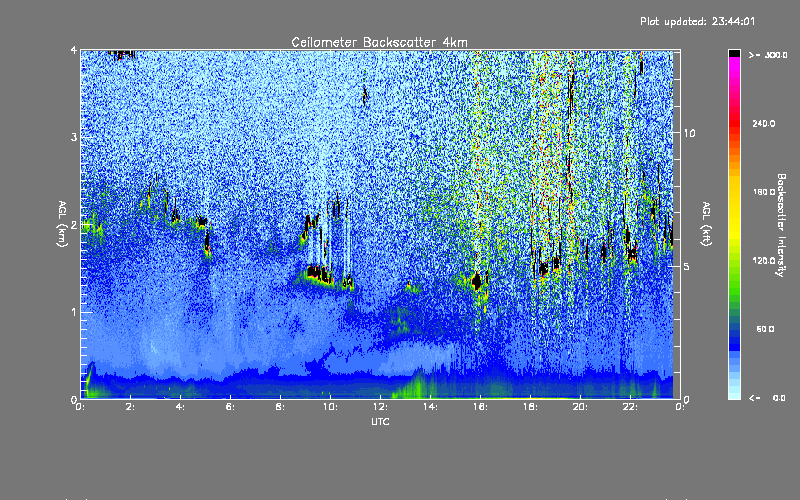This screenshot has height=500, width=800.
Task: Click the Backscatter Intensity colorbar label
Action: [x=781, y=224]
